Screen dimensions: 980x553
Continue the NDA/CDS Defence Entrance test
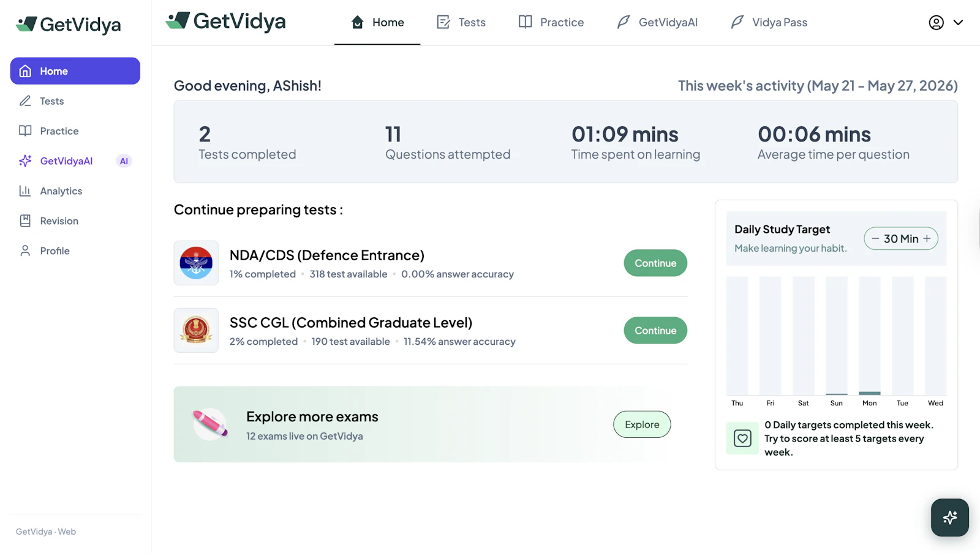click(x=655, y=263)
